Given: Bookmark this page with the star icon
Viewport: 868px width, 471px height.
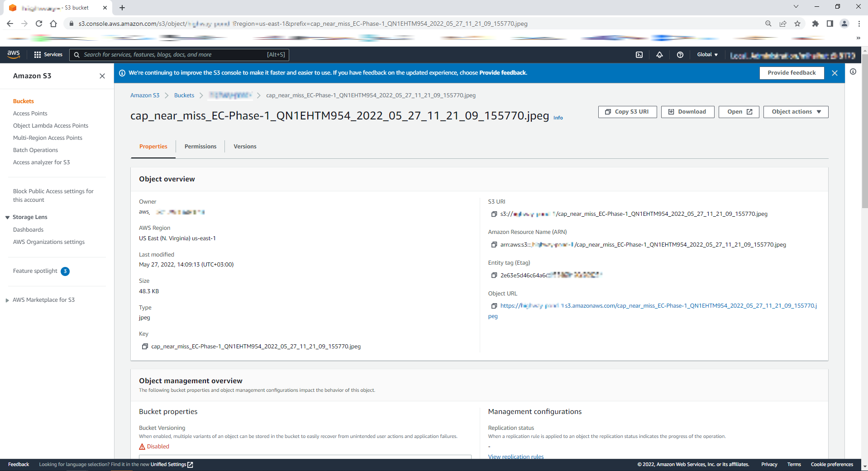Looking at the screenshot, I should [797, 24].
